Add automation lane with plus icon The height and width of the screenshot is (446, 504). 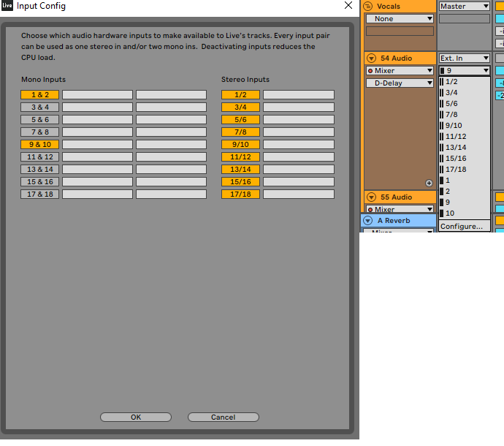coord(429,183)
